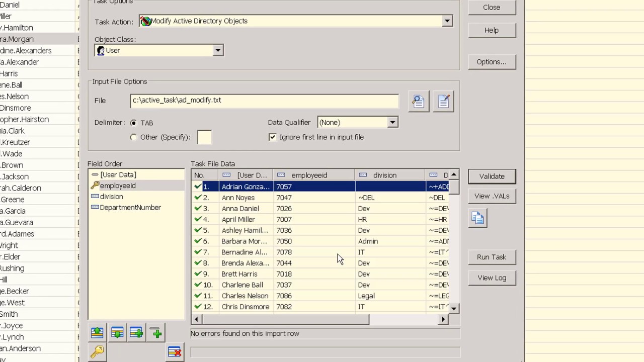Click the Other delimiter specify box

coord(204,137)
